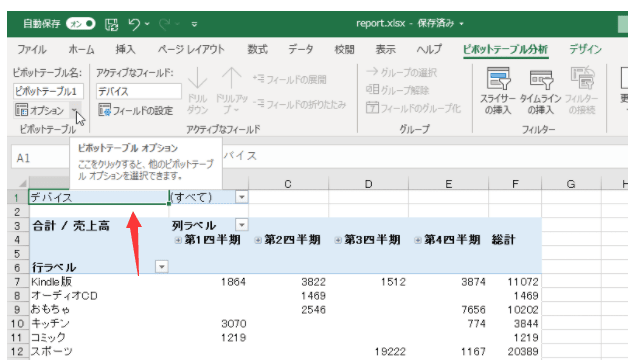Expand the 第2四半期 group
The image size is (633, 361).
(258, 240)
